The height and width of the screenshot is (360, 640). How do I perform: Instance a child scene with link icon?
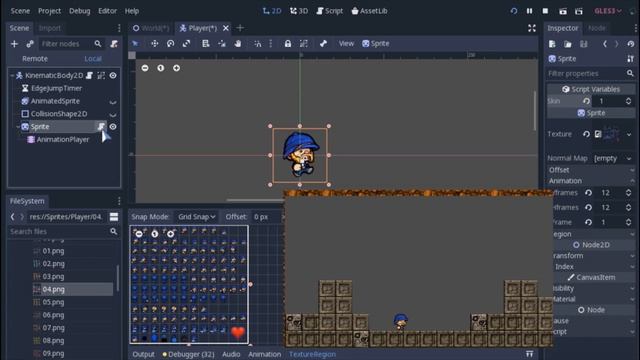pos(30,44)
